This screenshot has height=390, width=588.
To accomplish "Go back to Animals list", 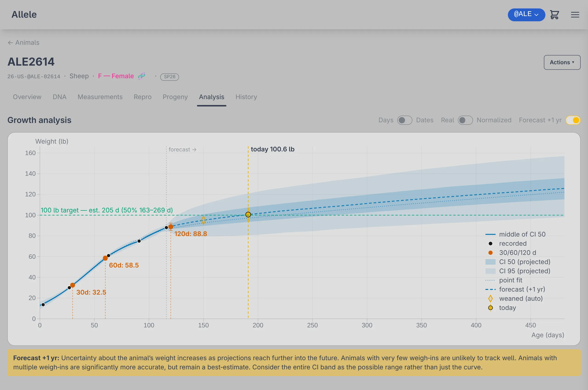I will pyautogui.click(x=24, y=42).
